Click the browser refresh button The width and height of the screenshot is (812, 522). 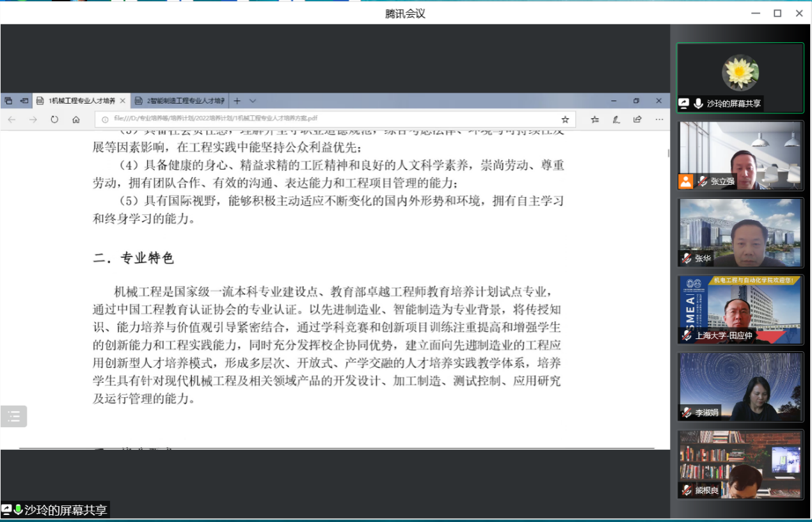pyautogui.click(x=54, y=120)
